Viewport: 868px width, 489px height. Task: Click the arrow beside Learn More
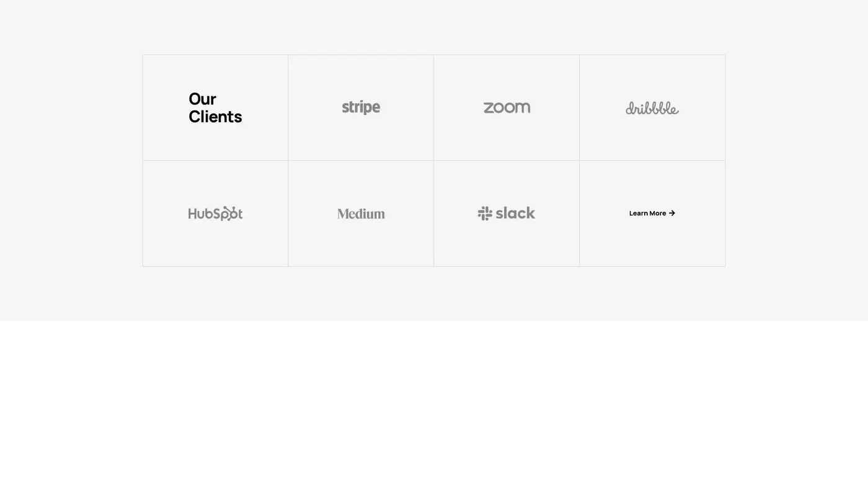pos(672,213)
